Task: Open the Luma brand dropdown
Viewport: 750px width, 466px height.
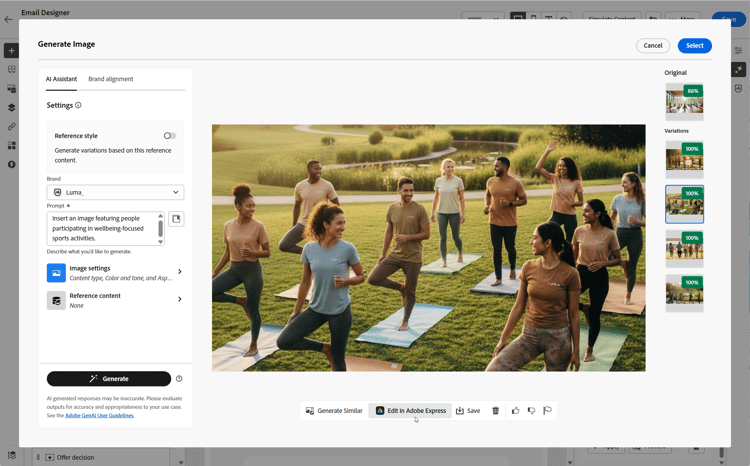Action: pyautogui.click(x=115, y=192)
